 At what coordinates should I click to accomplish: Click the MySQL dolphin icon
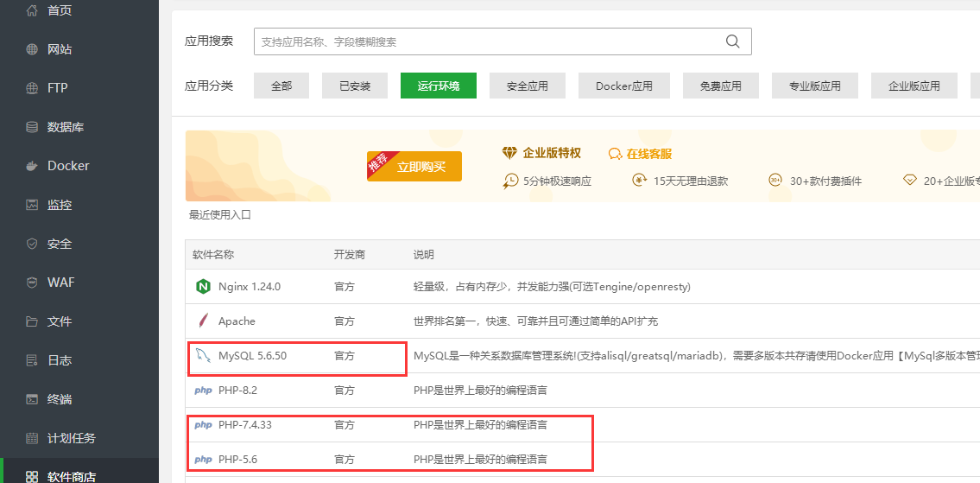203,356
